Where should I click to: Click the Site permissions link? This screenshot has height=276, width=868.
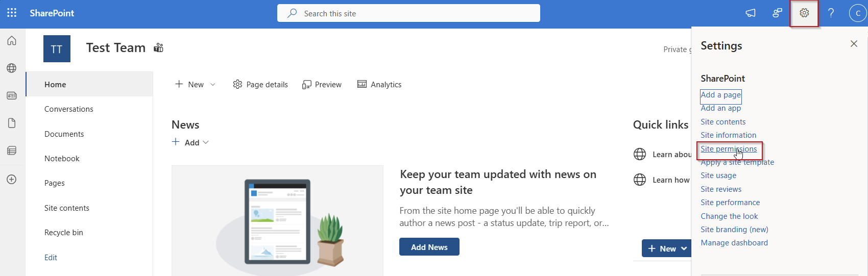coord(729,149)
